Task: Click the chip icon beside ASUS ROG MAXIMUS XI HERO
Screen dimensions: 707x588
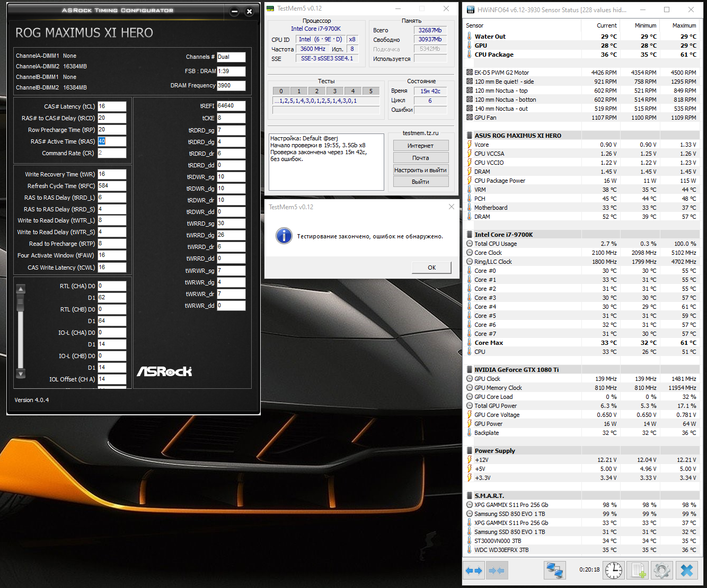Action: tap(470, 136)
